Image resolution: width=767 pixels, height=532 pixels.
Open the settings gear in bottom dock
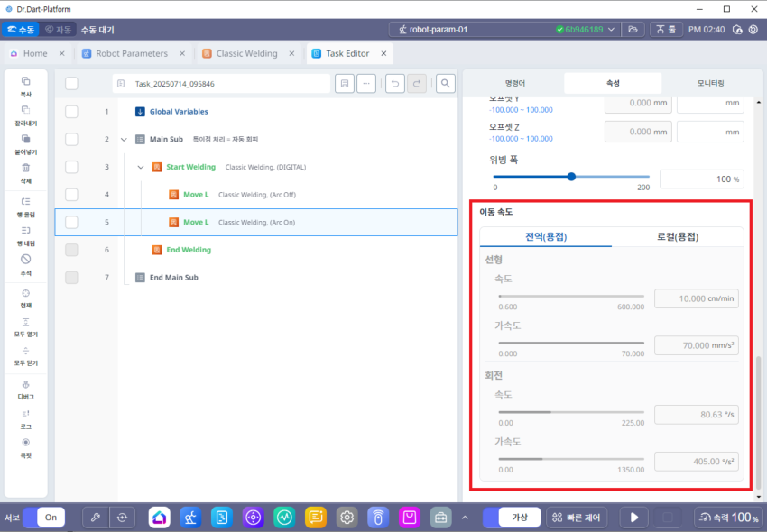347,518
